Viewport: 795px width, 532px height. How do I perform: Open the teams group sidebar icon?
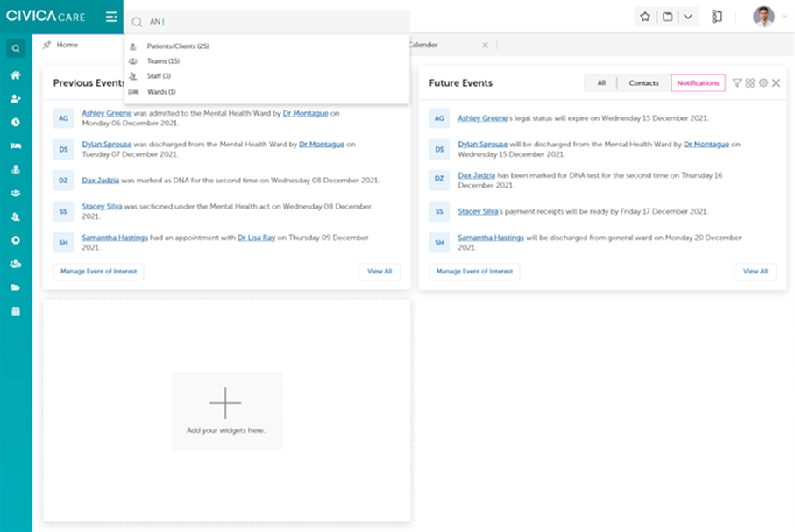pos(16,193)
